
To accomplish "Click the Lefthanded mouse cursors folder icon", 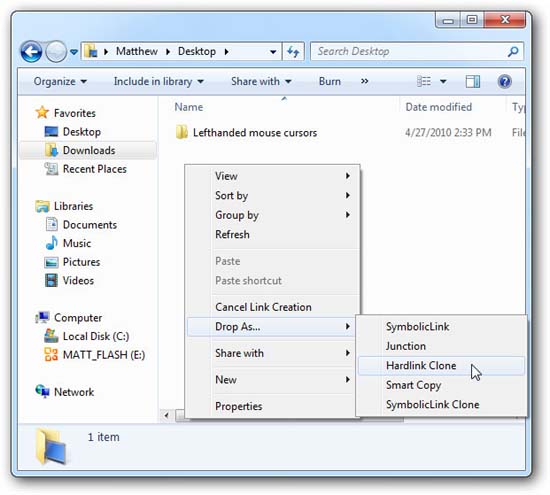I will [x=181, y=132].
